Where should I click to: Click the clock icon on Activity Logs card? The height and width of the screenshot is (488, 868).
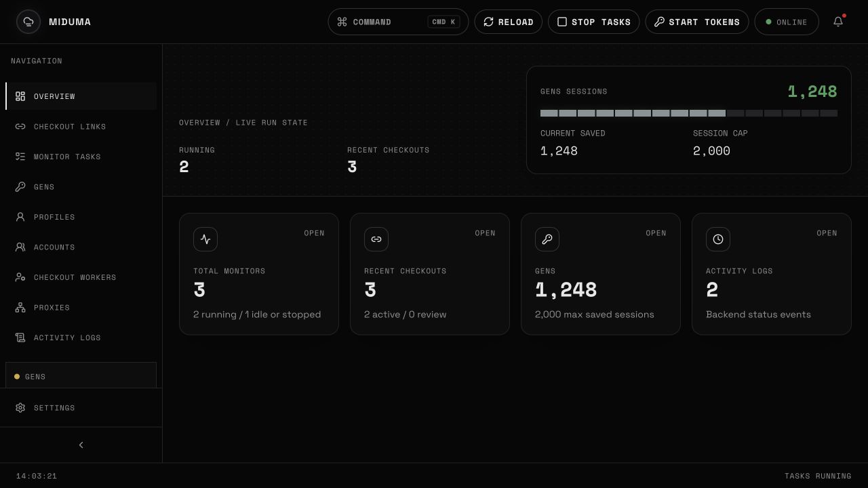[718, 239]
